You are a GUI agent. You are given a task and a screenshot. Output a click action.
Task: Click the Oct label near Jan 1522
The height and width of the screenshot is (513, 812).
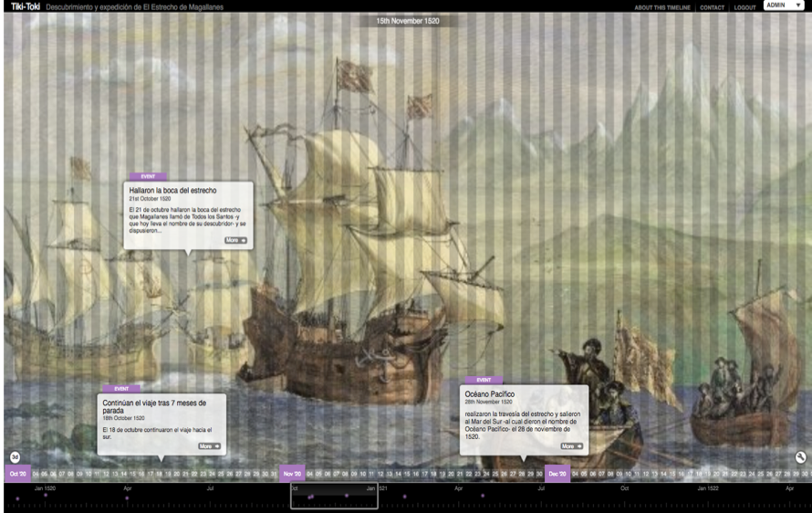click(625, 488)
